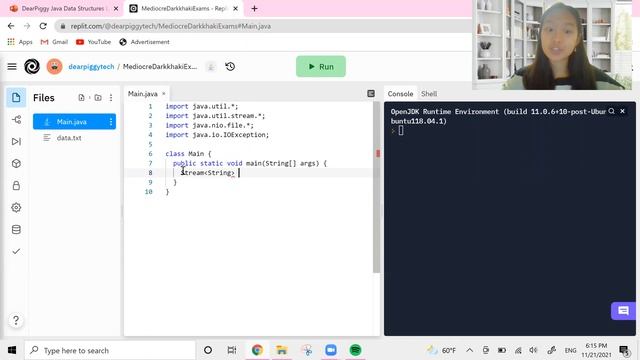Click the volume icon in tray
Image resolution: width=640 pixels, height=360 pixels.
pyautogui.click(x=533, y=350)
